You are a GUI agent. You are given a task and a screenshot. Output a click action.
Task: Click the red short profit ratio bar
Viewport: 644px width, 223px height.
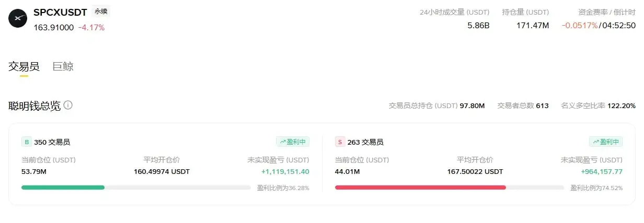[x=420, y=187]
